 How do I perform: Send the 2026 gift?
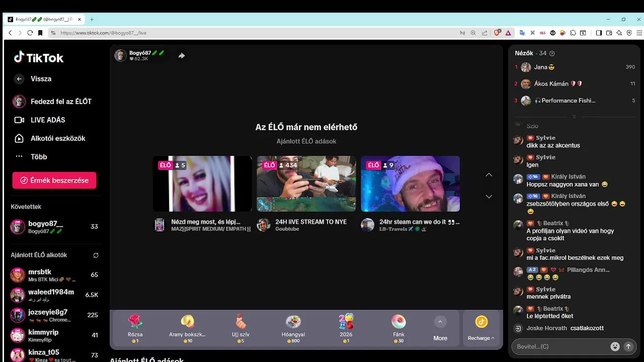click(x=346, y=328)
